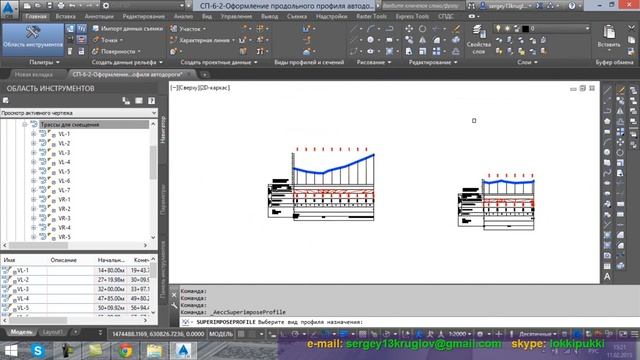The image size is (640, 360).
Task: Click the help question mark icon in title bar
Action: coord(572,6)
